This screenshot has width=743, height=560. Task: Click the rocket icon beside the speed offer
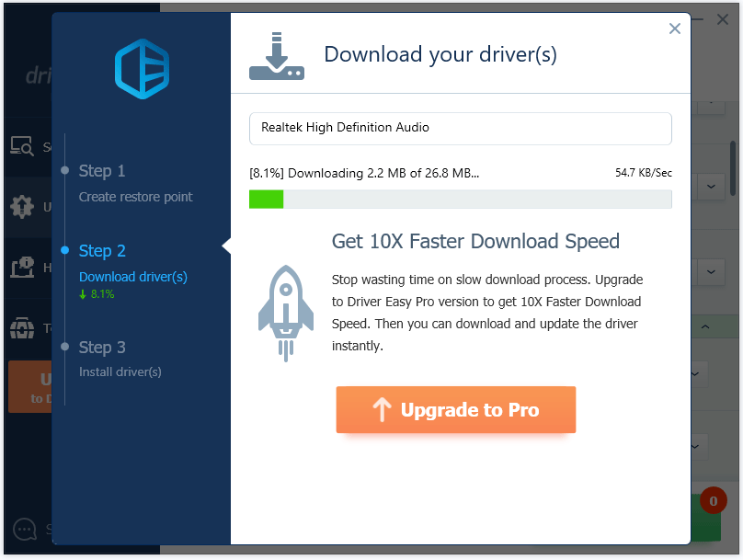(x=286, y=314)
